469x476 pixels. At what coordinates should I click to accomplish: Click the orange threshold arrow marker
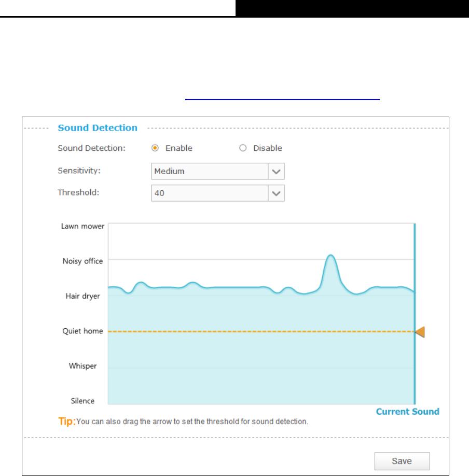pos(420,332)
